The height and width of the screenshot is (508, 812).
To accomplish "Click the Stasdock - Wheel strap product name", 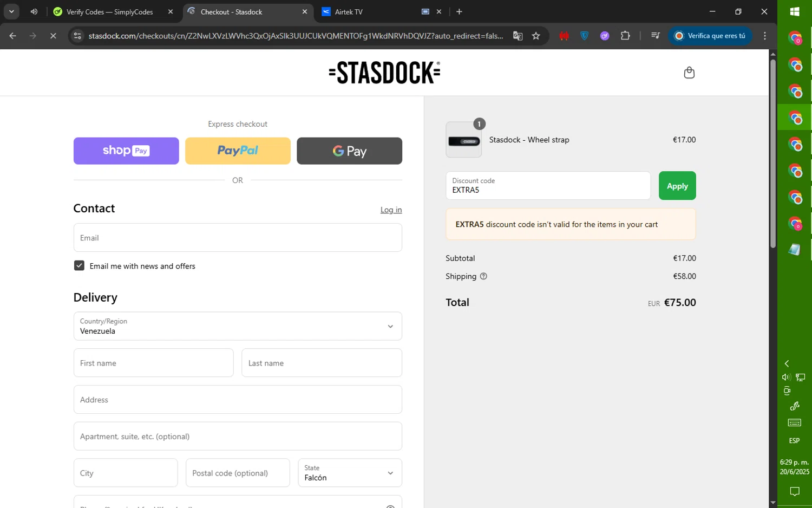I will coord(529,140).
